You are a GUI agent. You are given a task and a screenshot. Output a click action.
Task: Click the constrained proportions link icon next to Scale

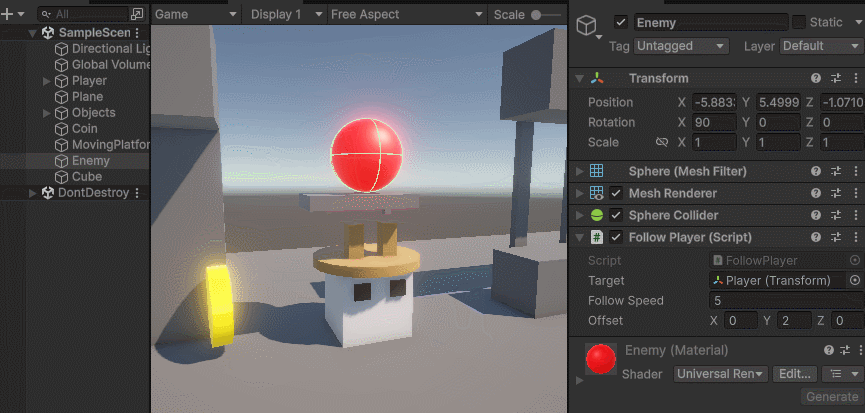[x=661, y=142]
